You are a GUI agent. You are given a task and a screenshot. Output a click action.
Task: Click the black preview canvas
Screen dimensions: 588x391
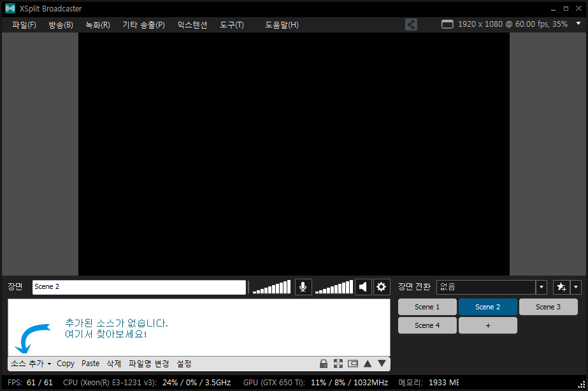[x=294, y=154]
